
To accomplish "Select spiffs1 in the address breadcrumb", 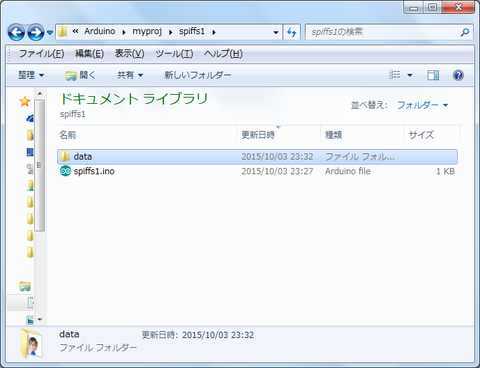I will point(192,31).
